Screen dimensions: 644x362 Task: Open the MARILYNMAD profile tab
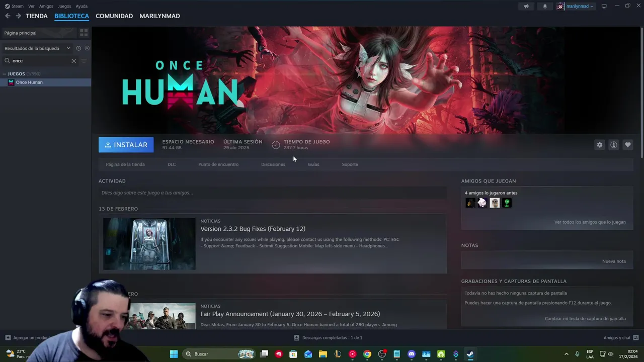click(159, 16)
